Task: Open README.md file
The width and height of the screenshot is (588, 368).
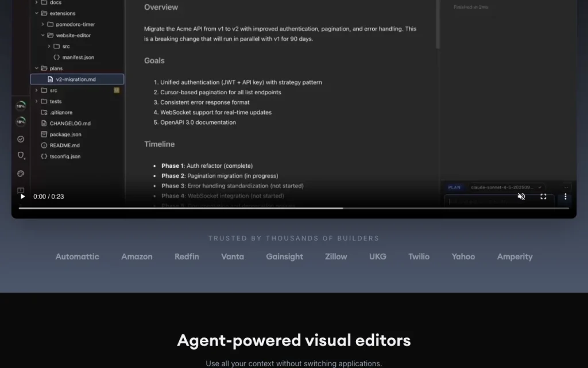Action: click(64, 145)
